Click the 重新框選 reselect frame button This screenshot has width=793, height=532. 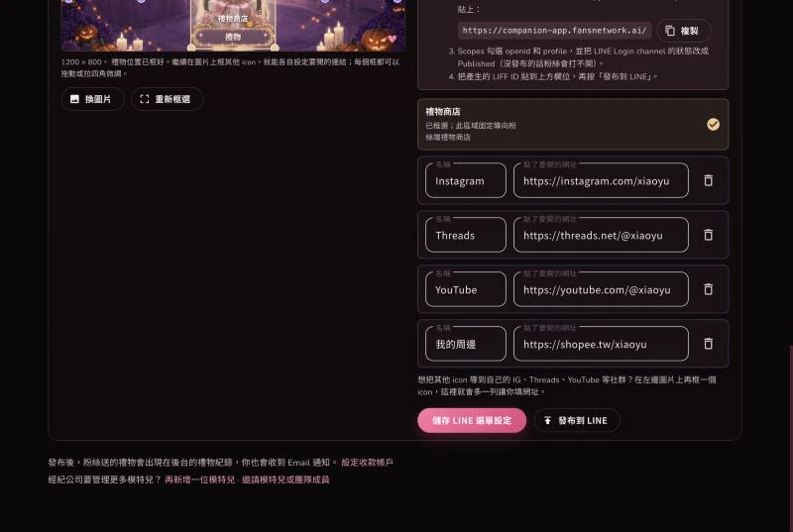point(167,99)
